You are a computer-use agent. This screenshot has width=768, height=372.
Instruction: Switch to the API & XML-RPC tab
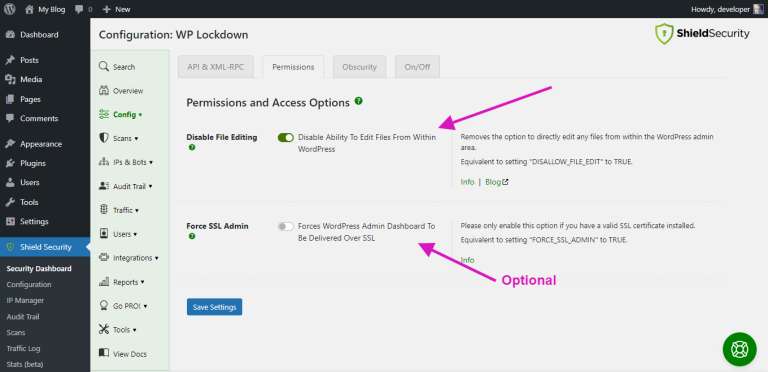point(216,67)
